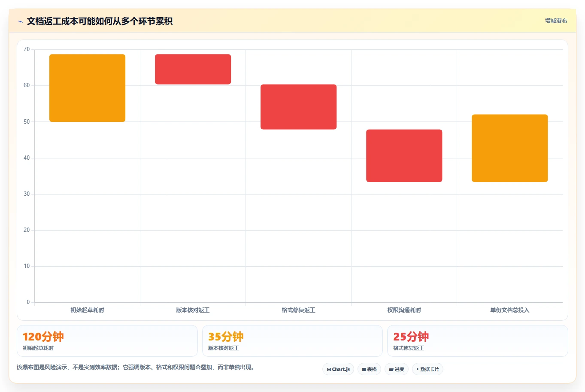The image size is (585, 392).
Task: Click the orange 单份文档总投入 waterfall bar
Action: click(x=509, y=148)
